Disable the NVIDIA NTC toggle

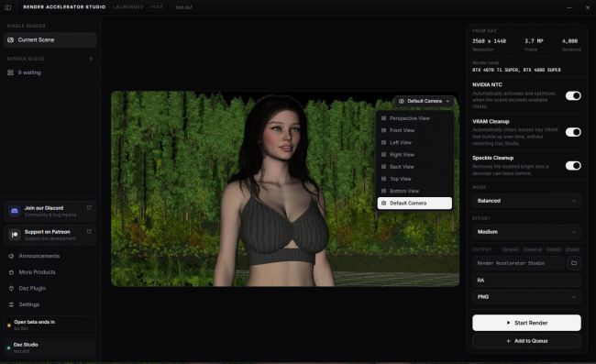coord(573,95)
